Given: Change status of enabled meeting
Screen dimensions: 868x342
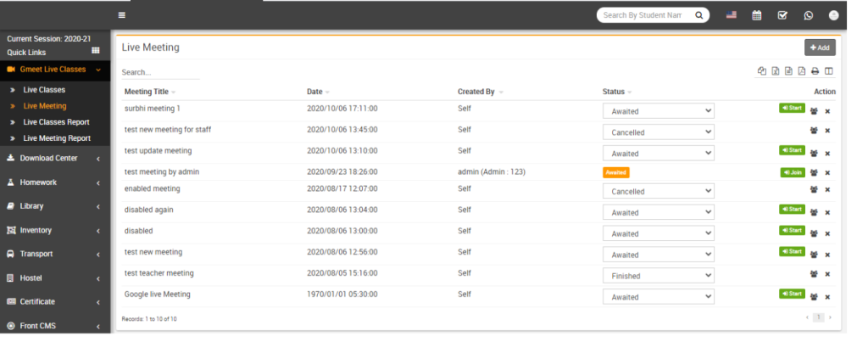Looking at the screenshot, I should click(x=658, y=192).
